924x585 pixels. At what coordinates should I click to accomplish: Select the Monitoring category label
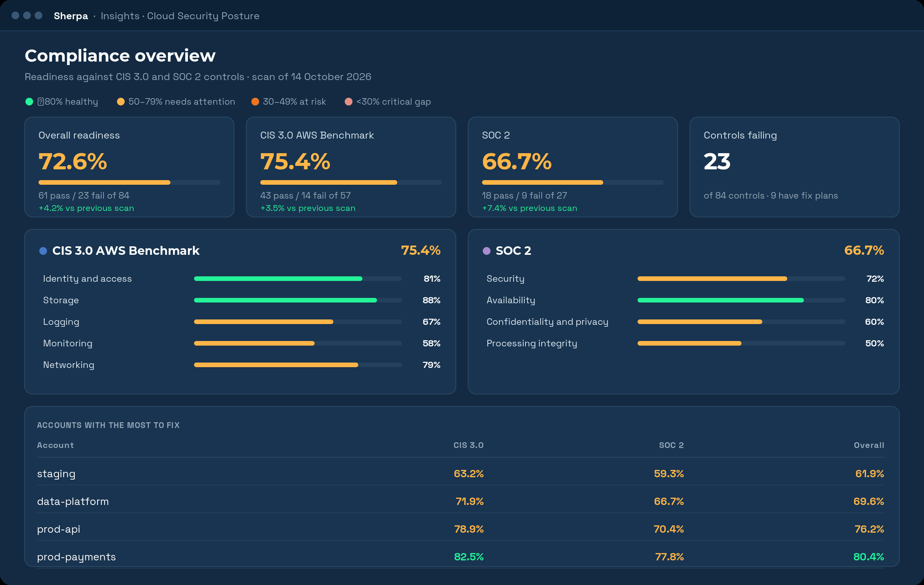click(68, 343)
